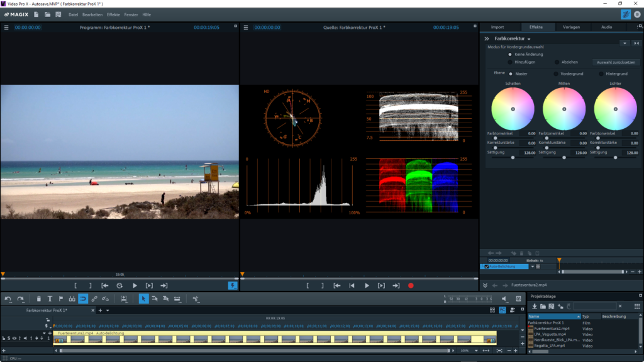Group objects with the chain link icon
This screenshot has height=362, width=644.
tap(94, 299)
